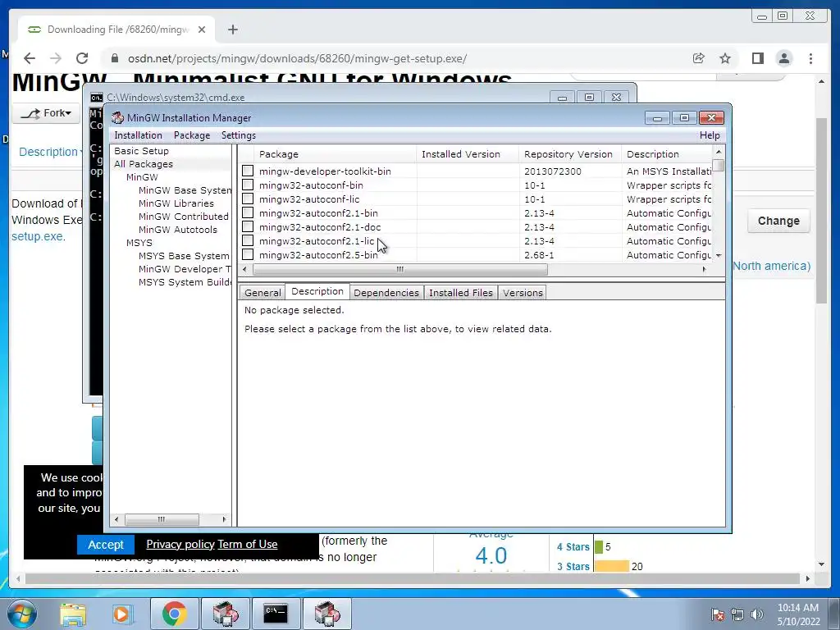This screenshot has width=840, height=630.
Task: Tick the mingw-developer-toolkit-bin package checkbox
Action: (248, 171)
